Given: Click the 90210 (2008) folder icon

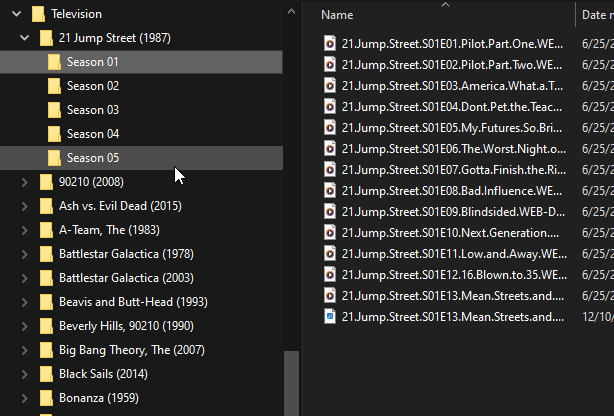Looking at the screenshot, I should pos(46,182).
